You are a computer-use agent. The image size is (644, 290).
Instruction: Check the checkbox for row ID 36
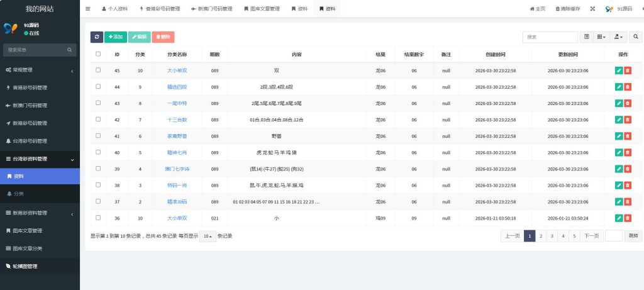[x=97, y=218]
